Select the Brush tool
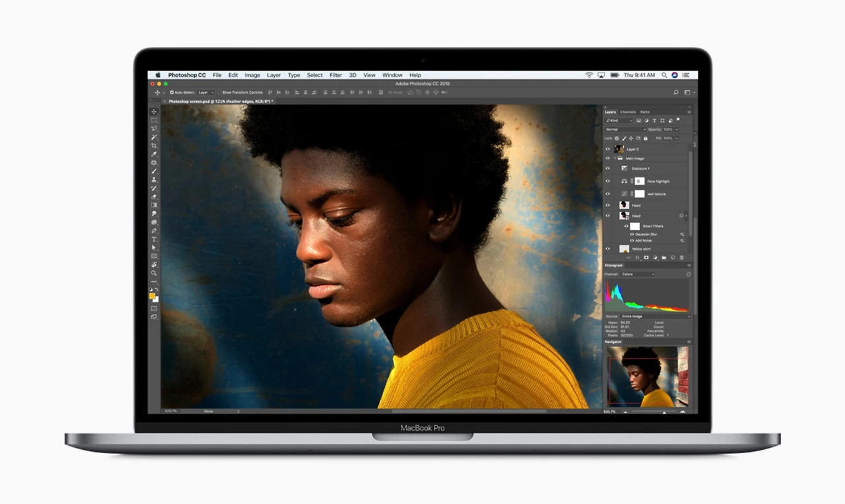The image size is (845, 504). (154, 171)
